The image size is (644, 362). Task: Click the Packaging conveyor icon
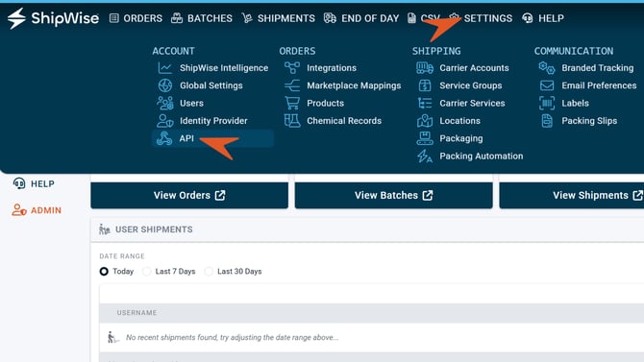[x=425, y=138]
